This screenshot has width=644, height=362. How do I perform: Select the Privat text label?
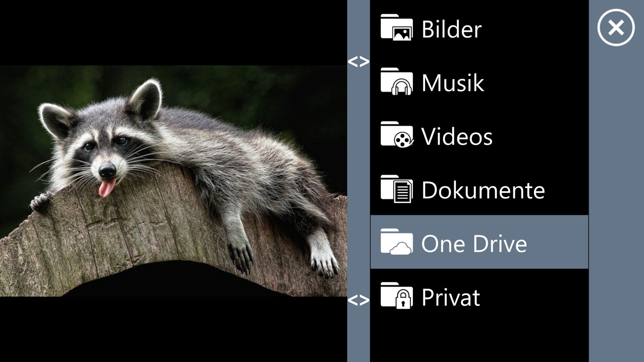tap(451, 297)
